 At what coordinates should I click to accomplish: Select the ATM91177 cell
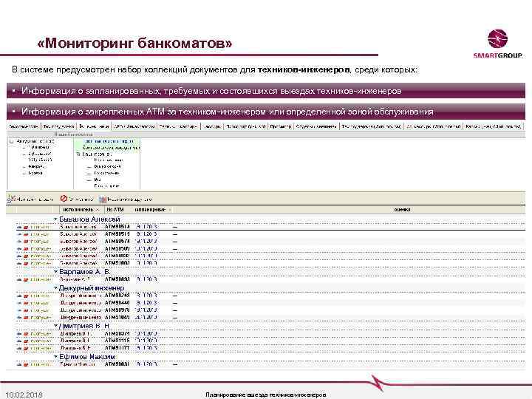(117, 348)
